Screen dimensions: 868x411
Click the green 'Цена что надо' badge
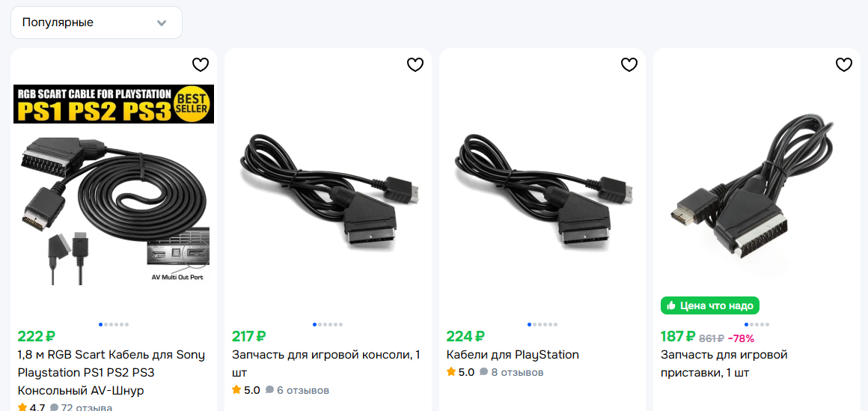coord(709,305)
